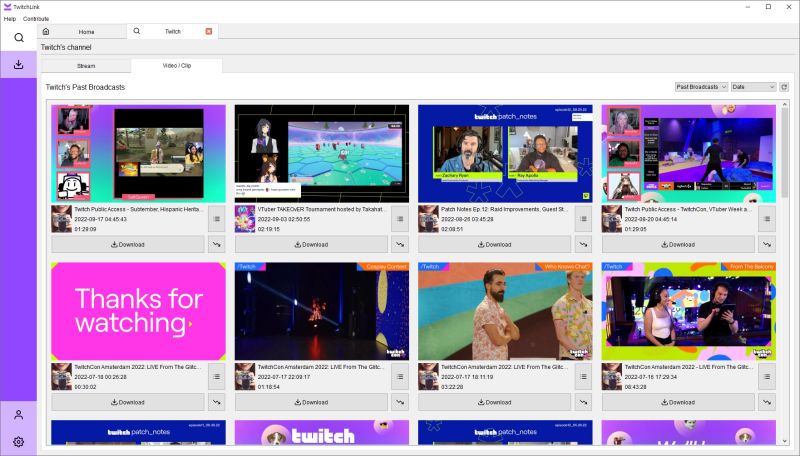800x456 pixels.
Task: Open the info list icon for Twitch Public Access Subtember
Action: coord(217,219)
